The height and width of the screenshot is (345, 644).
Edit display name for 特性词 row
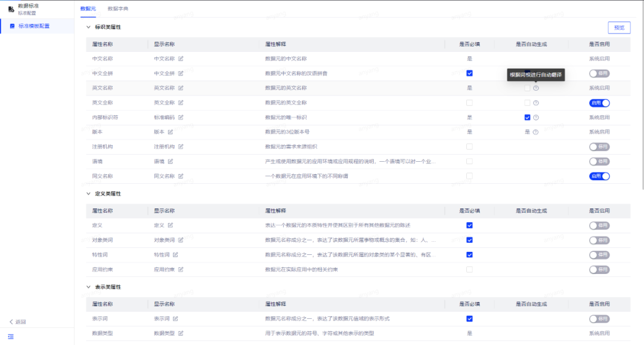pos(175,255)
